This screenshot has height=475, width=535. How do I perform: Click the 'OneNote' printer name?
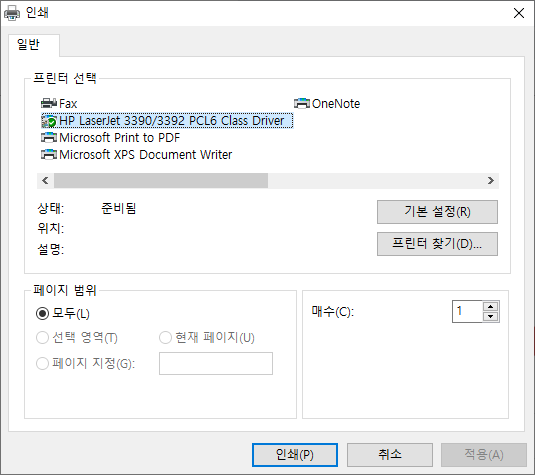click(x=336, y=104)
